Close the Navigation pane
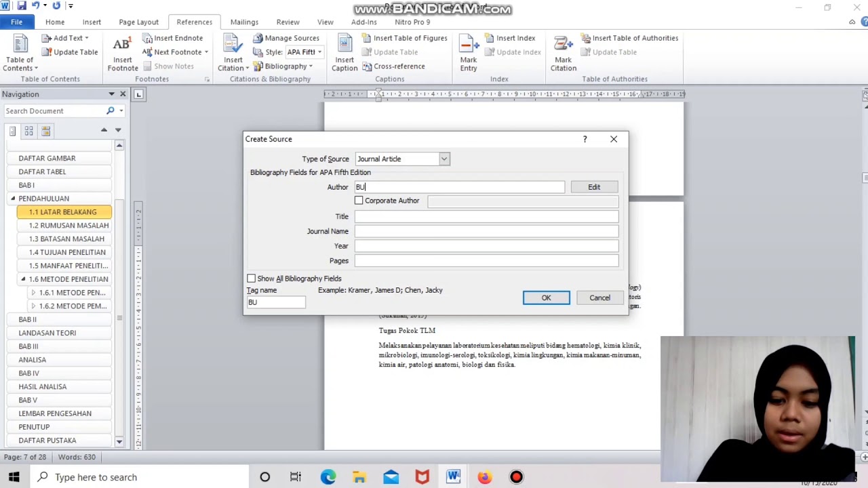The width and height of the screenshot is (868, 488). click(x=123, y=94)
